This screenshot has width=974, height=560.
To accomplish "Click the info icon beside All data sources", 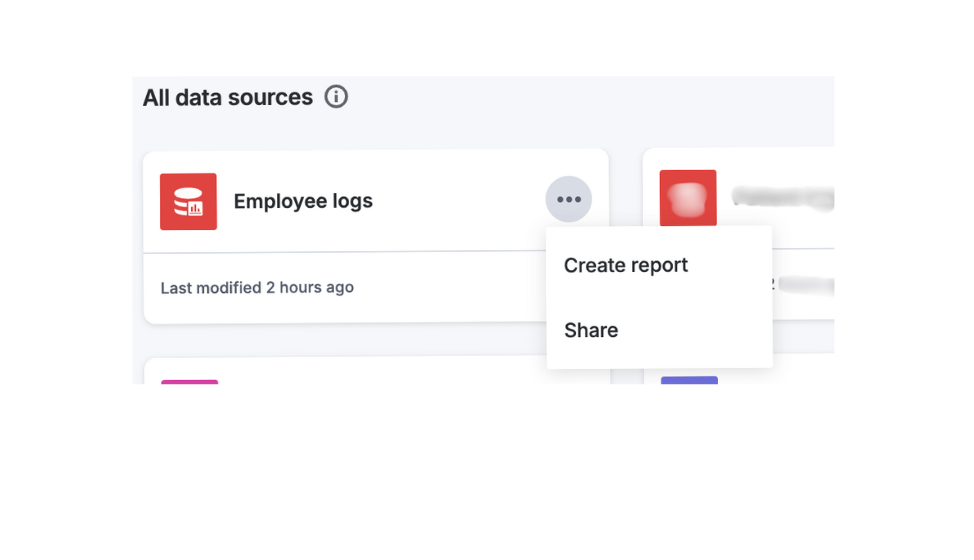I will (336, 97).
